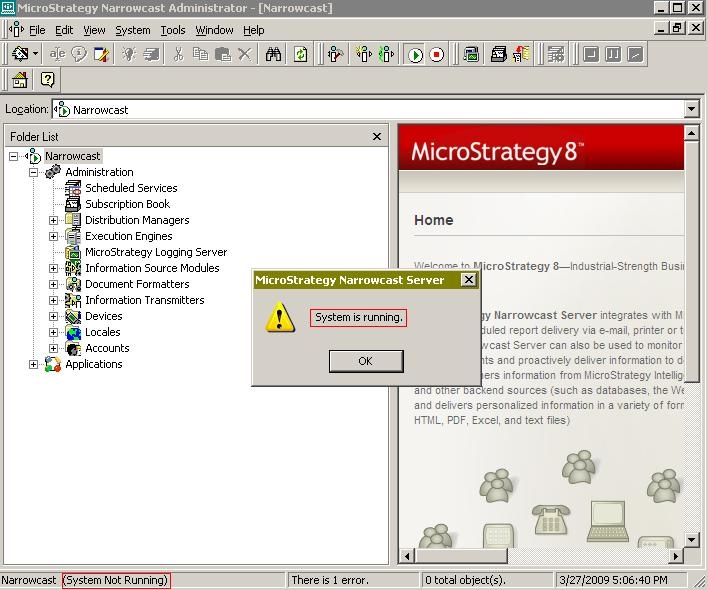Click the Properties info bubble icon
The image size is (708, 590).
pos(79,54)
